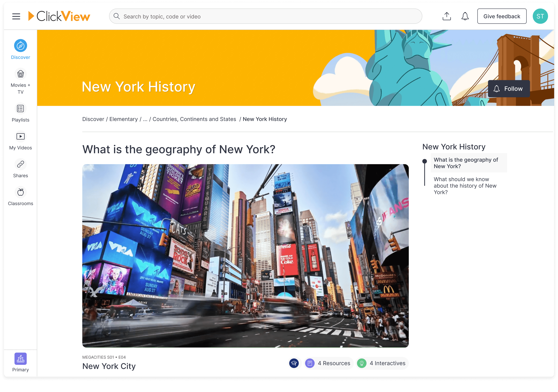The image size is (558, 392).
Task: Go to My Videos
Action: point(20,140)
